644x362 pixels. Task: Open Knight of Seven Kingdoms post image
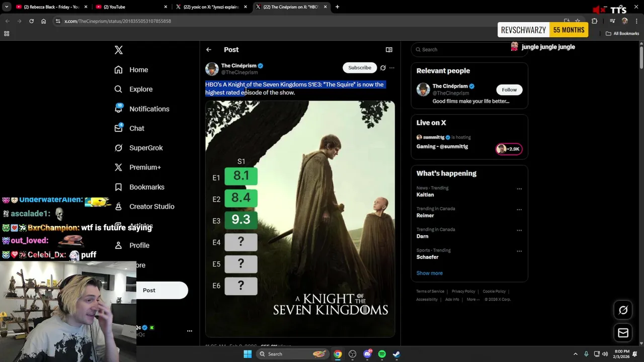tap(300, 219)
